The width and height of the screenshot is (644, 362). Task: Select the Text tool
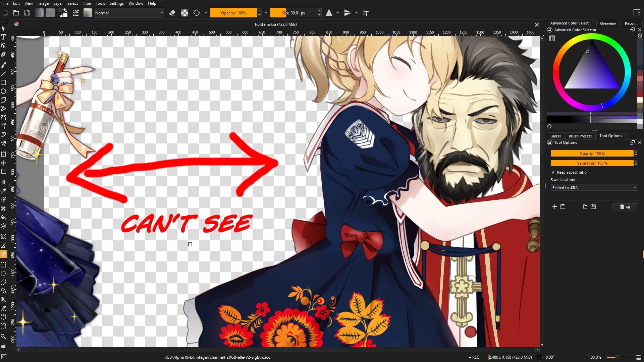pos(3,37)
